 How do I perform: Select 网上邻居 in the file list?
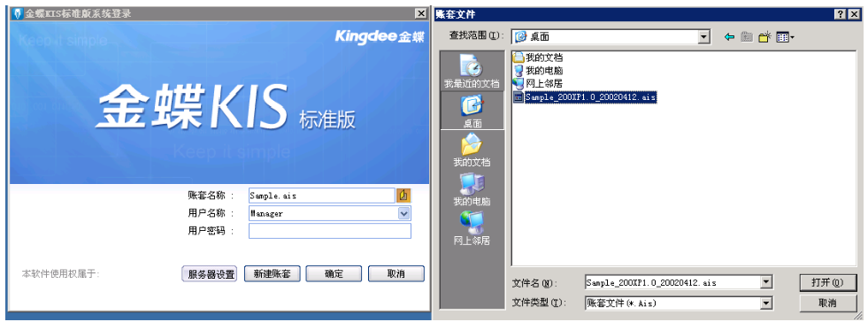point(538,84)
